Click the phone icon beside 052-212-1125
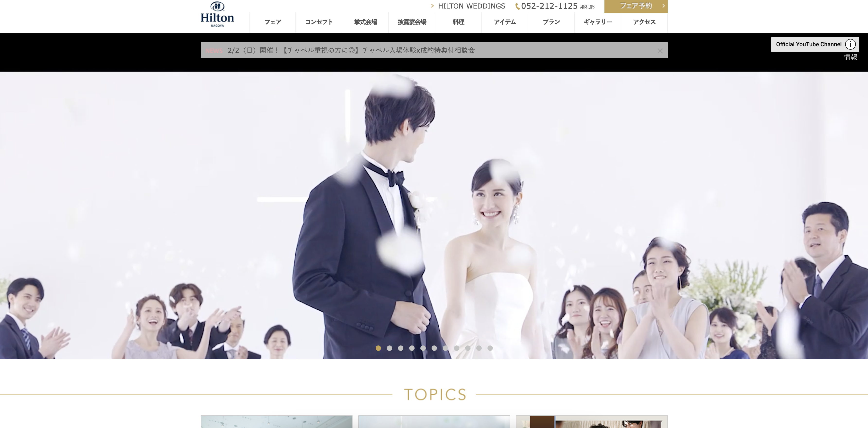This screenshot has width=868, height=428. [518, 6]
